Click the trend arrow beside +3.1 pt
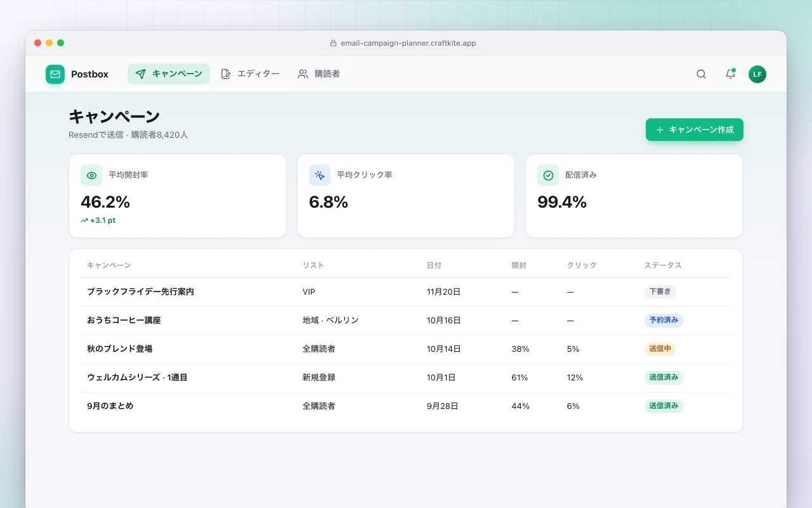The height and width of the screenshot is (508, 812). [84, 220]
